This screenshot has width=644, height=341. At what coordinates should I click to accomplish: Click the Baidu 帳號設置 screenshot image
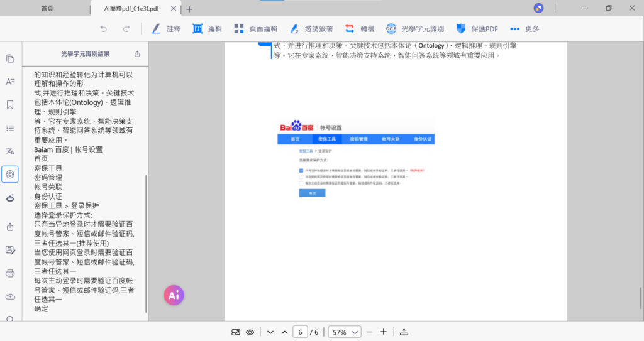click(x=356, y=159)
